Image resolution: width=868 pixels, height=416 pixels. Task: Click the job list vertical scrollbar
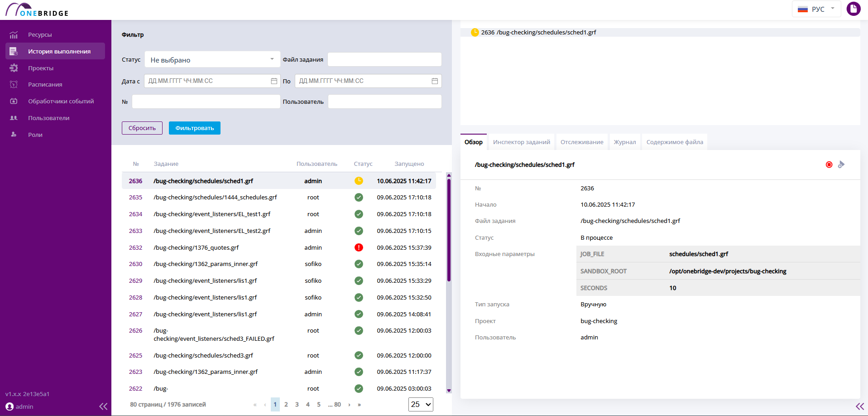pos(449,230)
